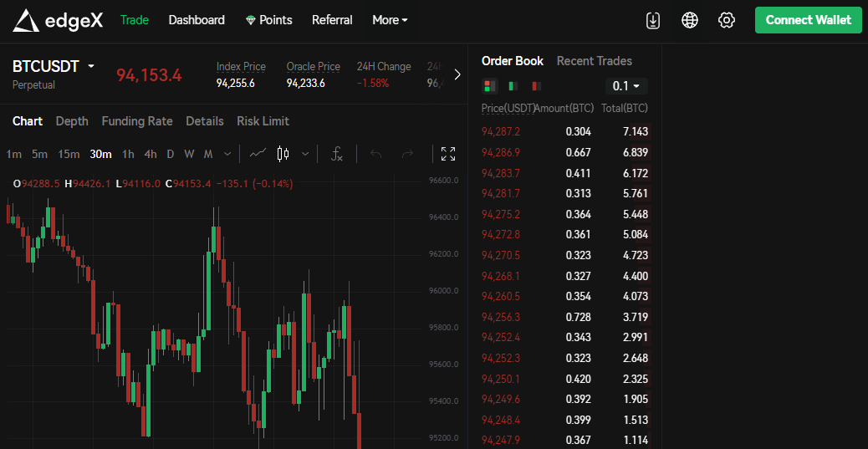
Task: Click the last price 94,153.4
Action: point(149,75)
